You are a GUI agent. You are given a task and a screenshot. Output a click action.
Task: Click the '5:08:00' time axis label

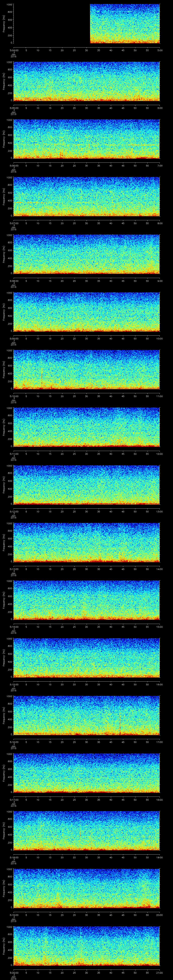14,281
